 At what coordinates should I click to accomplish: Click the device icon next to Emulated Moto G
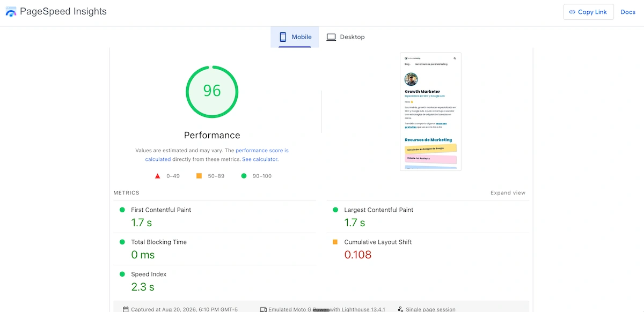point(263,309)
